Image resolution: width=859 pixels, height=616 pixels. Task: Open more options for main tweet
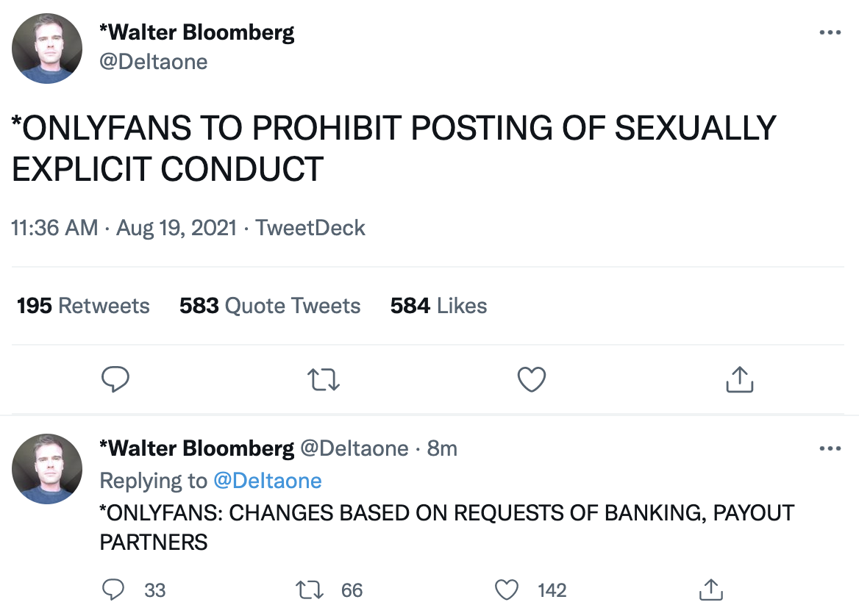(830, 33)
